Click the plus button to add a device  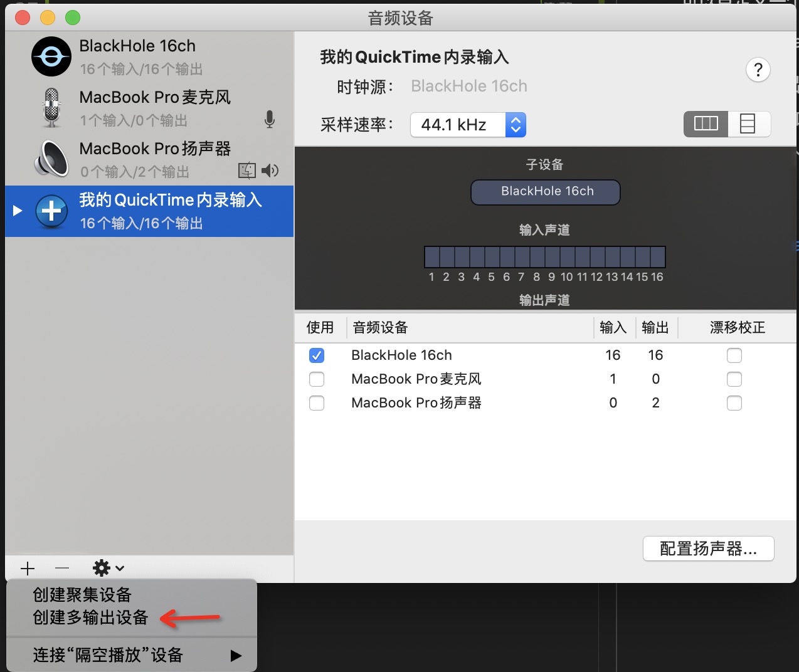point(28,569)
